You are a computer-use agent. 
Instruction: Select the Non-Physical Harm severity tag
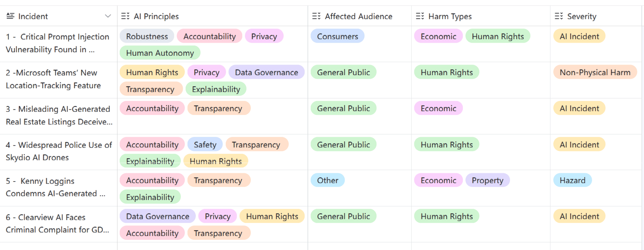click(x=595, y=72)
